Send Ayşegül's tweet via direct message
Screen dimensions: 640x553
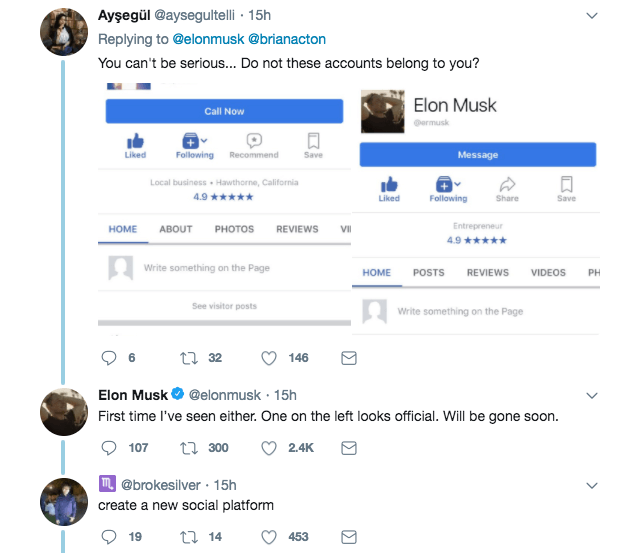(349, 358)
